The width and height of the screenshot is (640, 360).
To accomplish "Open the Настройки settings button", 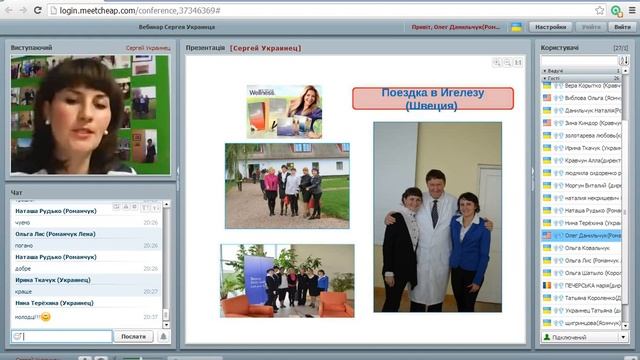I will coord(550,27).
